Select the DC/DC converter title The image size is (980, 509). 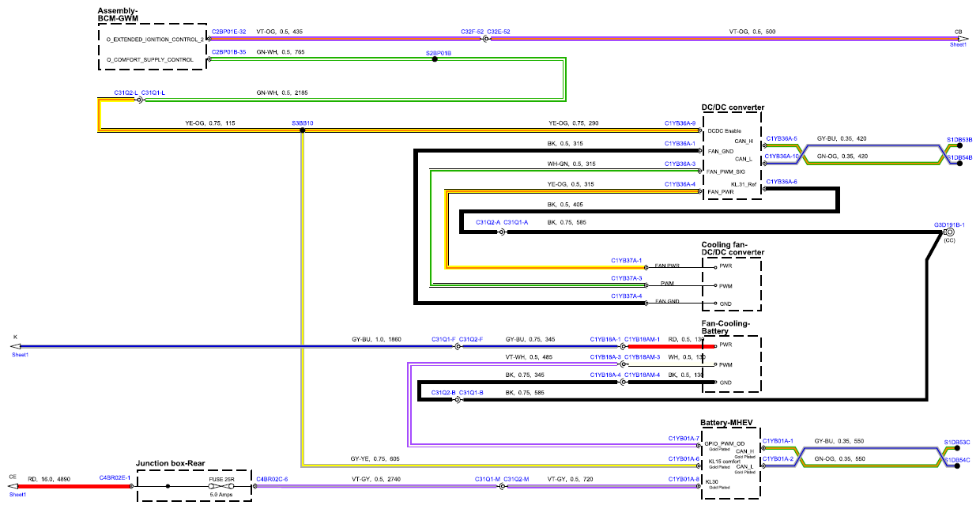pos(733,107)
